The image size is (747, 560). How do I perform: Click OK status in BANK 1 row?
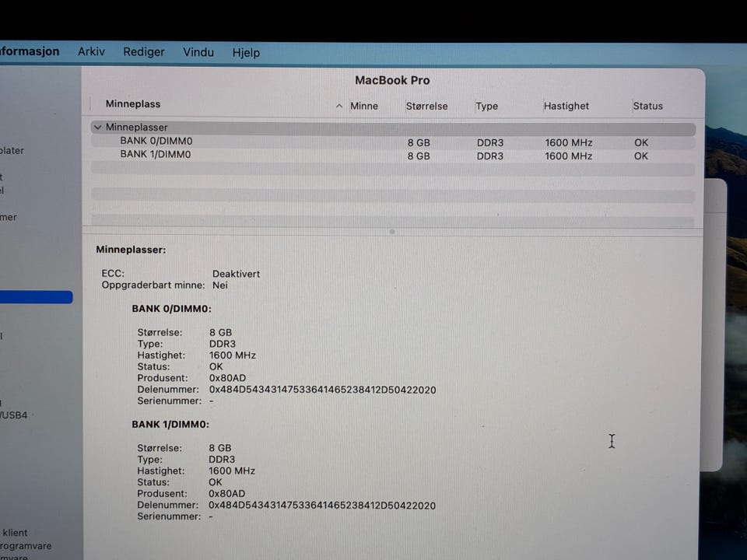[x=640, y=156]
